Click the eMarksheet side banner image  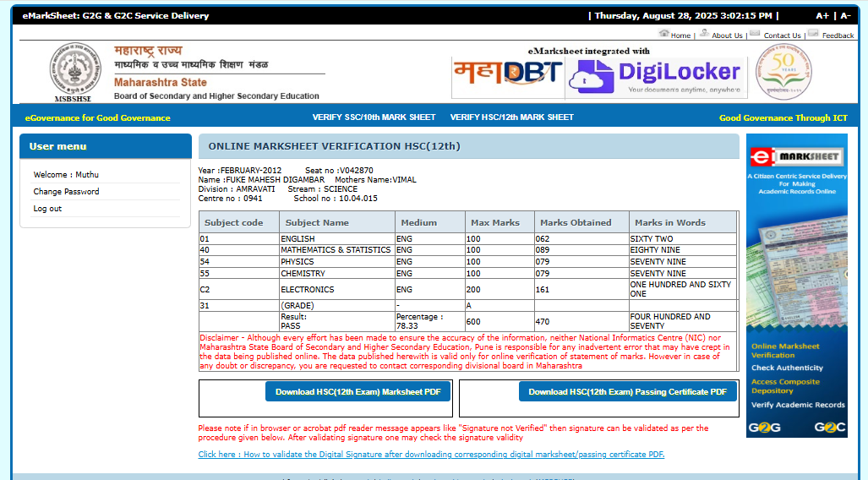(796, 286)
